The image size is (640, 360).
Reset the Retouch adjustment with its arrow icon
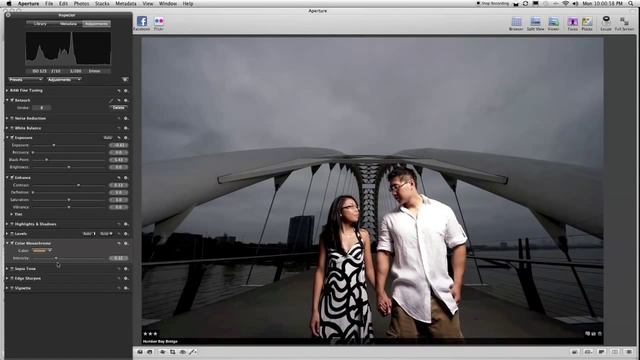point(119,100)
